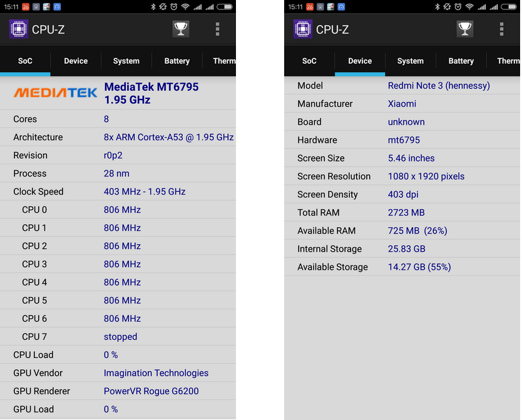Tap the Available Storage value "14.27 GB (55%)"

click(419, 267)
